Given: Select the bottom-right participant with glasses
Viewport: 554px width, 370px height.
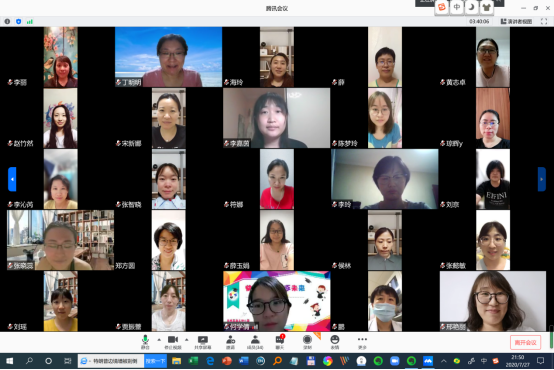Looking at the screenshot, I should pyautogui.click(x=493, y=301).
